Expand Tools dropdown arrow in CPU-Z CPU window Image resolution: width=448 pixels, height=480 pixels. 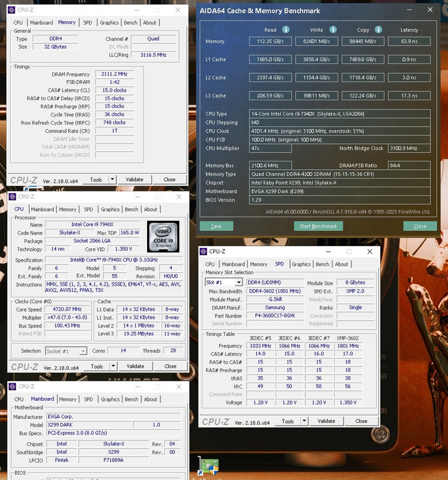[x=114, y=366]
